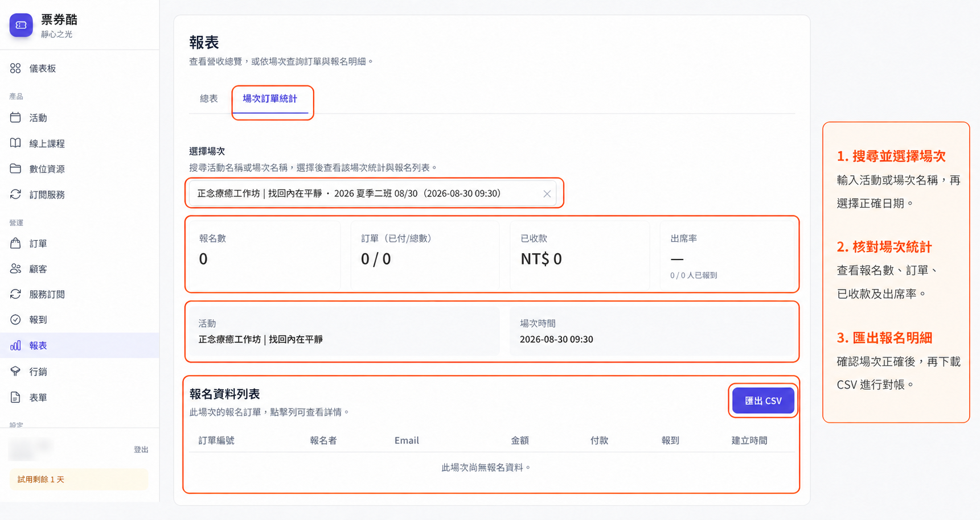Click the 金額 column header
The height and width of the screenshot is (520, 980).
click(520, 440)
